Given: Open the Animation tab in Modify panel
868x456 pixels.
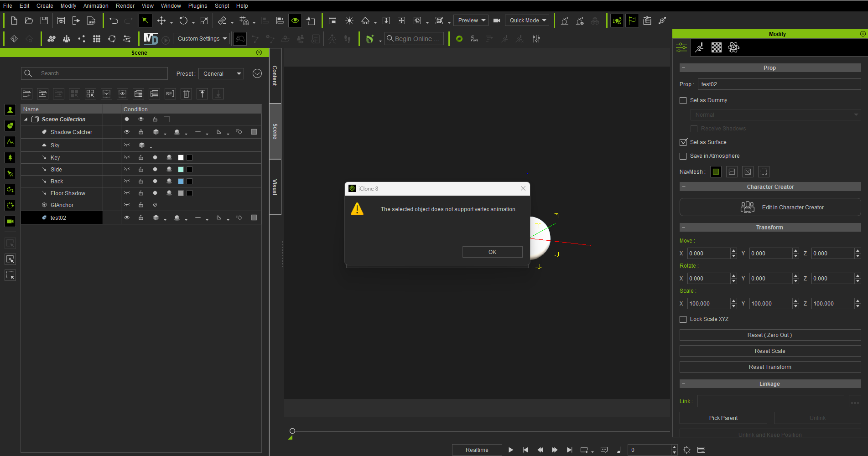Looking at the screenshot, I should 699,47.
